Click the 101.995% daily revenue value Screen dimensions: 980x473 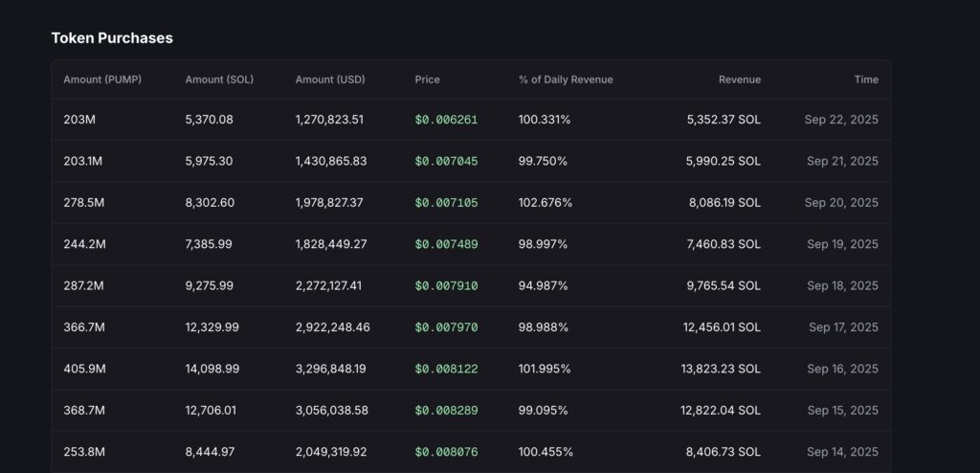[x=545, y=370]
